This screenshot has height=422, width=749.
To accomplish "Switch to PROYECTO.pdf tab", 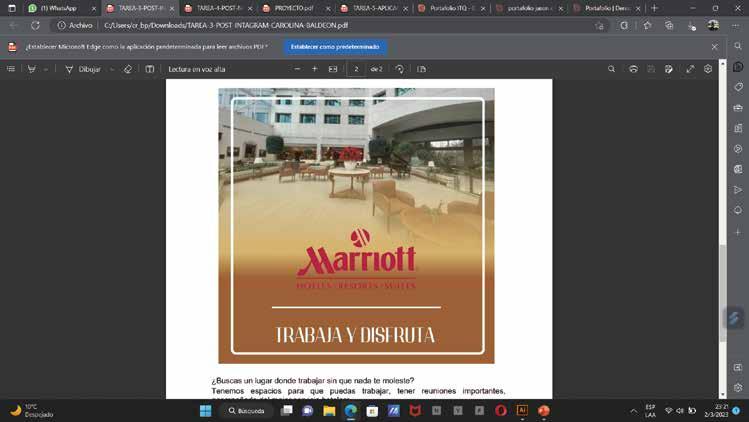I will coord(294,8).
